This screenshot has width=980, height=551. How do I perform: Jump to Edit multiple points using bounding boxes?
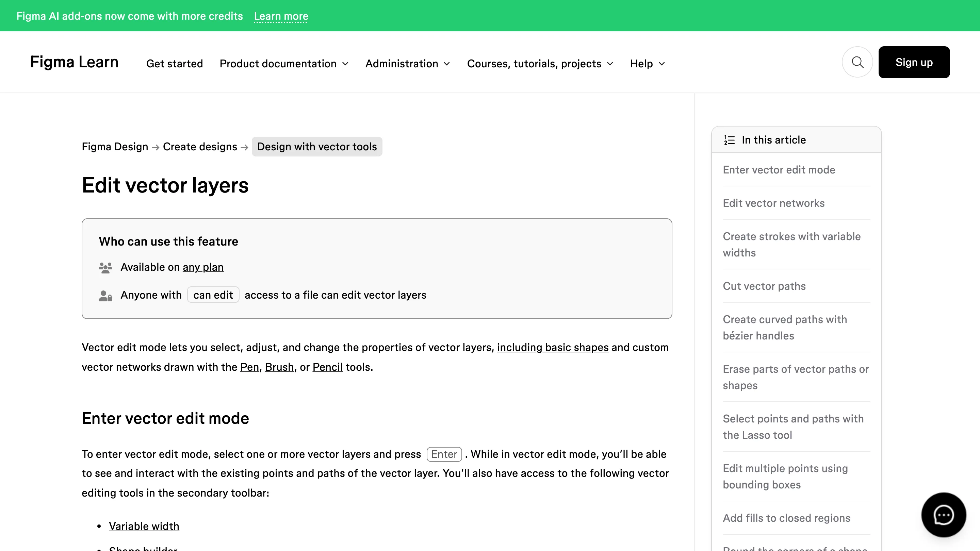point(785,477)
